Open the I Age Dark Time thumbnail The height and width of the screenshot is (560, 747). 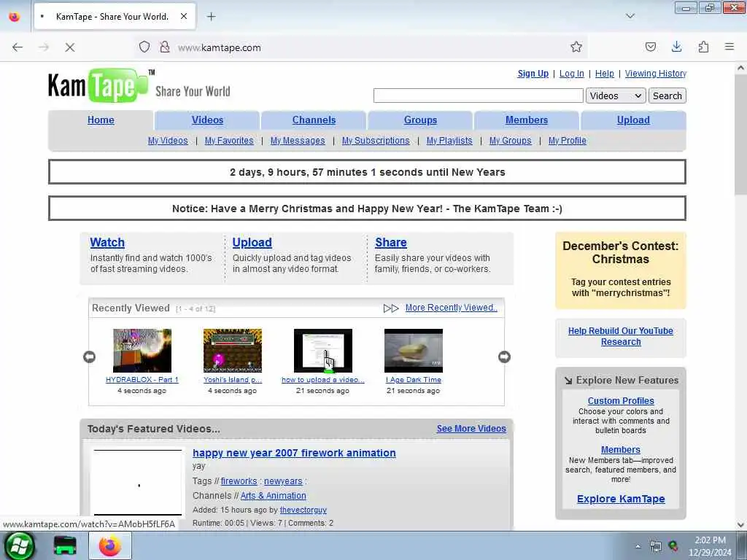[414, 351]
